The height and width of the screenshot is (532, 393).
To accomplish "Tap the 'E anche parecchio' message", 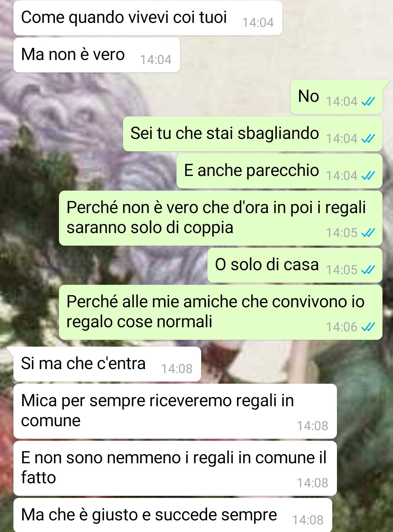I will click(279, 171).
